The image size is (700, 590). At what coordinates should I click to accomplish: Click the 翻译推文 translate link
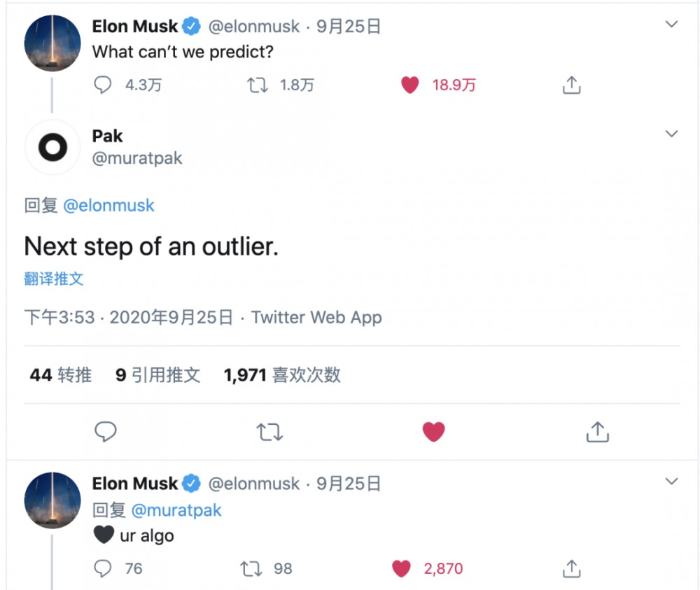(54, 279)
